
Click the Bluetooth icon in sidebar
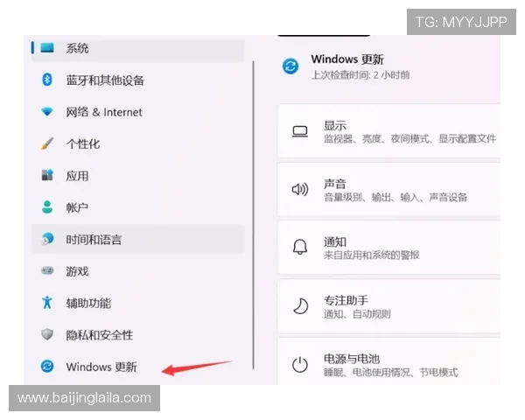coord(47,80)
